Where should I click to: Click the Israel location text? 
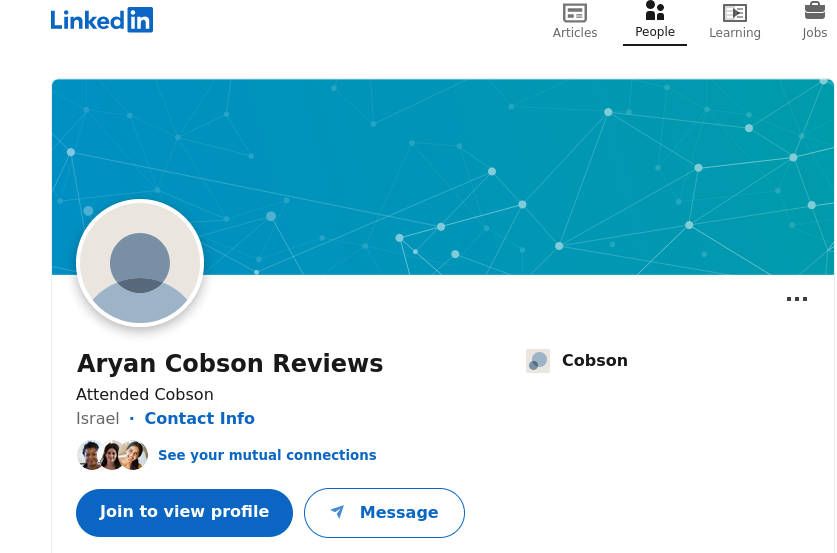(x=98, y=418)
